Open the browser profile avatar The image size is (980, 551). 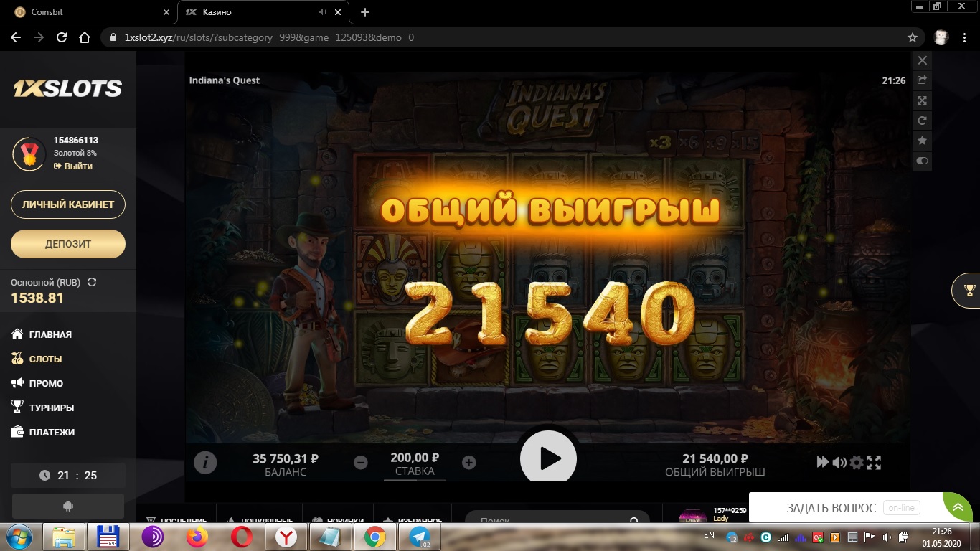pyautogui.click(x=941, y=37)
